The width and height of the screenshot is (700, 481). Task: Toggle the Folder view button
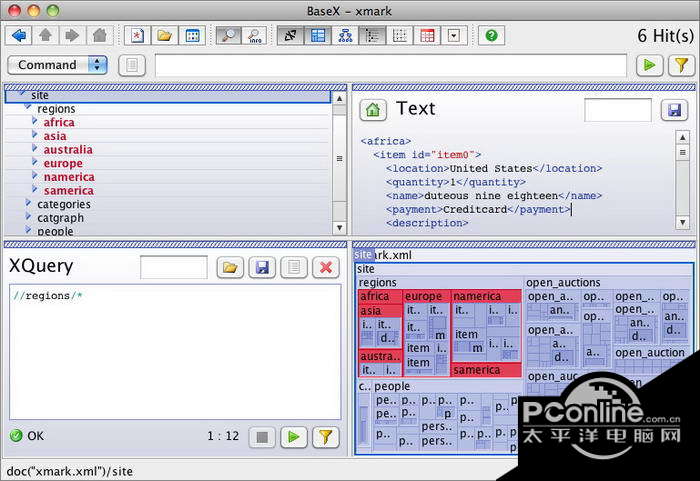click(x=372, y=35)
